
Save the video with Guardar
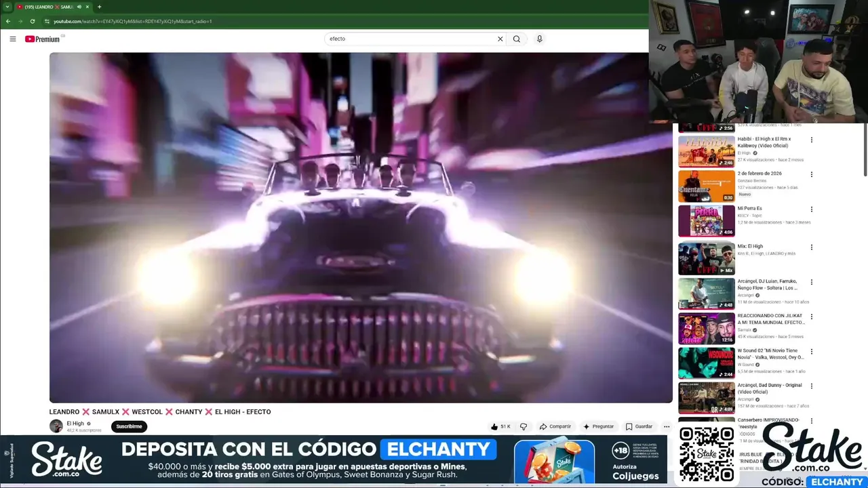coord(639,426)
